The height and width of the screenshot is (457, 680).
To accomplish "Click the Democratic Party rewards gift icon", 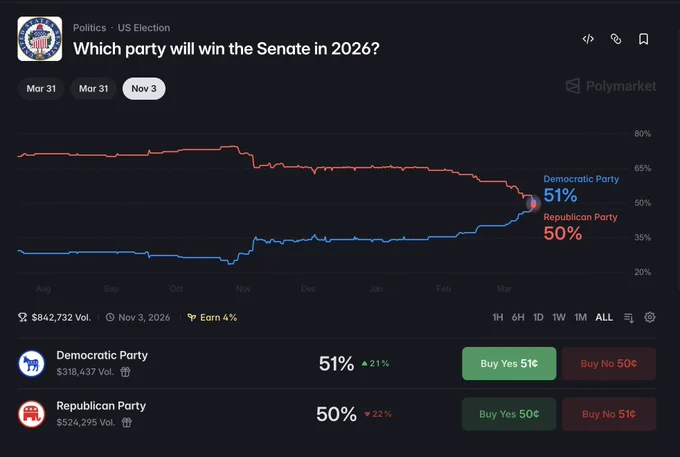I will click(x=125, y=372).
